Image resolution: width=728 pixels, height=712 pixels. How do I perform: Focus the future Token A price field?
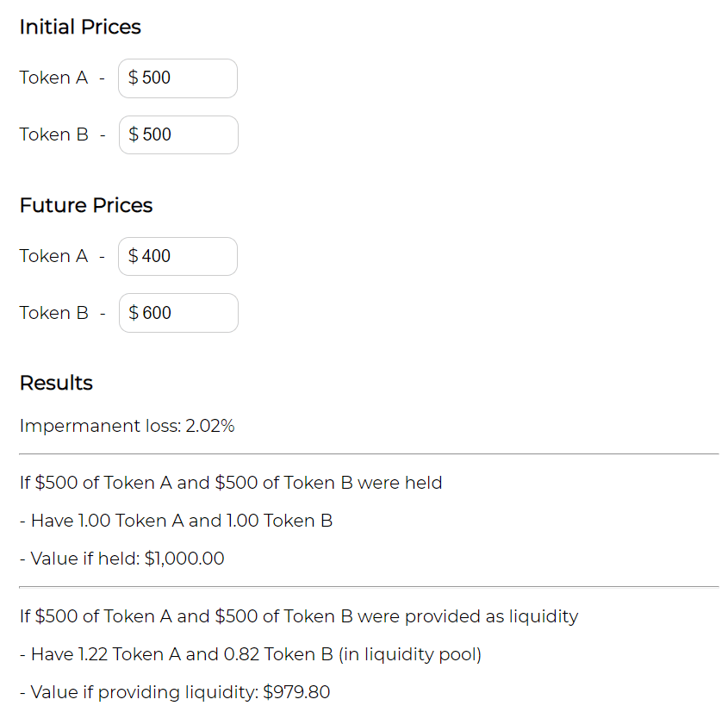pos(177,257)
